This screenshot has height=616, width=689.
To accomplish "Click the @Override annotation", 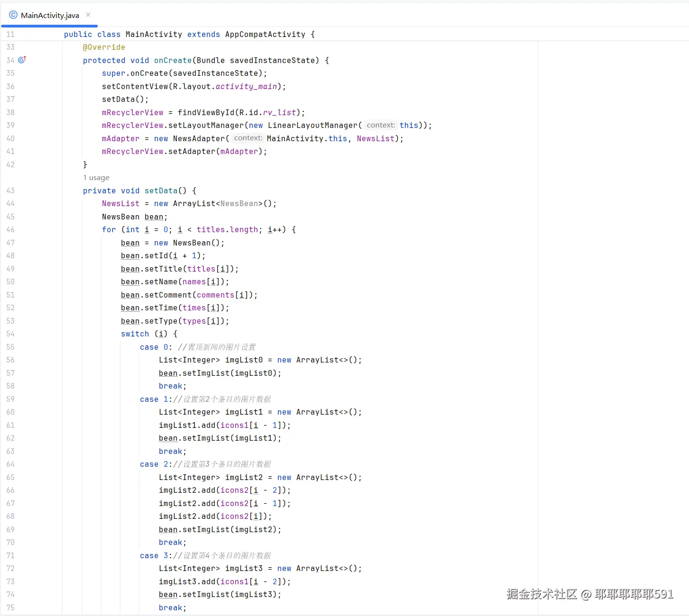I will coord(104,47).
